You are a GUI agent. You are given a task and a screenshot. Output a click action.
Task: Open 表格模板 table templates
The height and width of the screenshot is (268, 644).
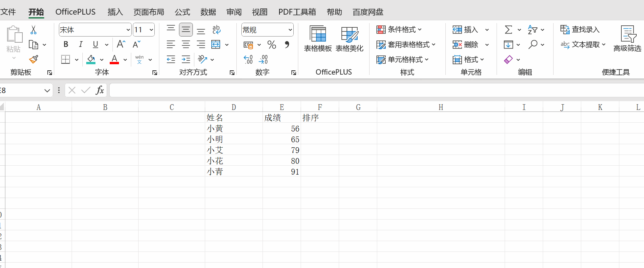coord(318,39)
